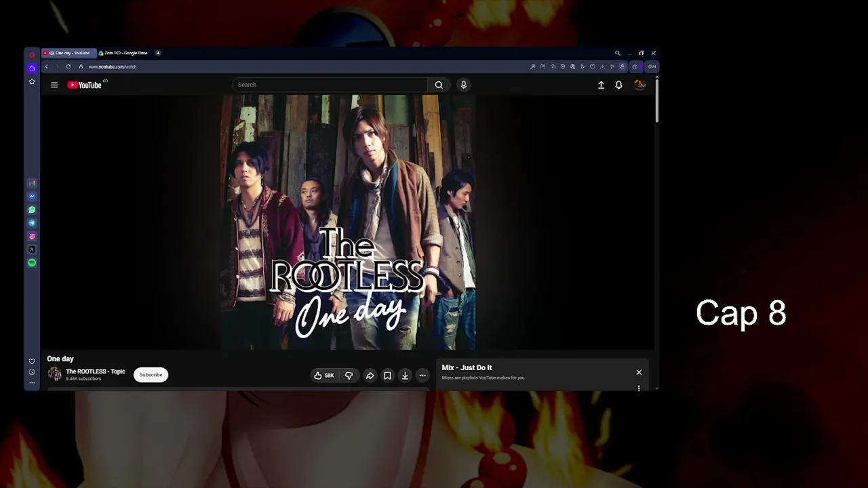
Task: Reload the YouTube page
Action: (68, 66)
